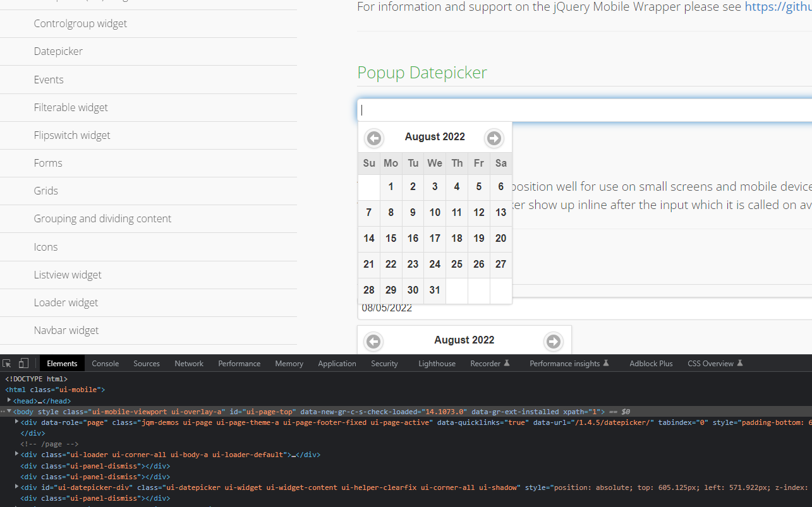Select August 30 in popup calendar
The width and height of the screenshot is (812, 507).
[x=413, y=290]
